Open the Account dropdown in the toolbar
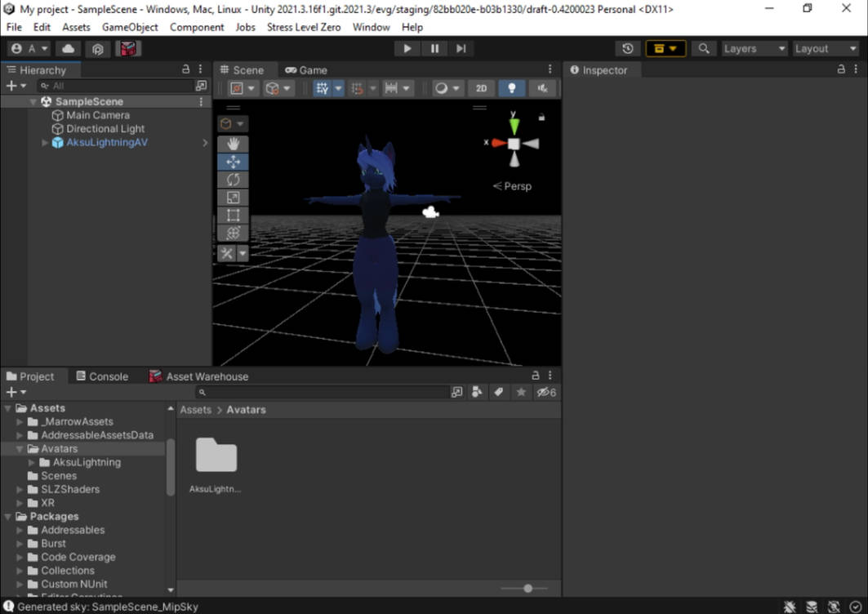Viewport: 868px width, 614px height. click(30, 49)
